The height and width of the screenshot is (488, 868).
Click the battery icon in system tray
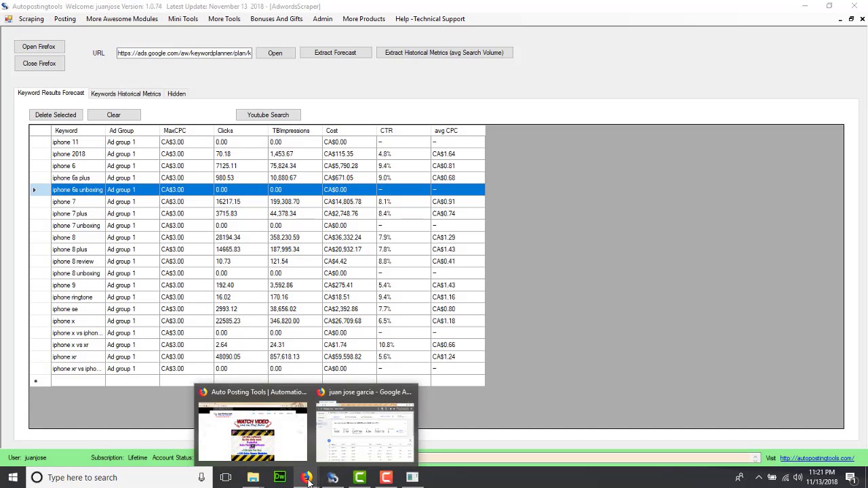coord(772,477)
